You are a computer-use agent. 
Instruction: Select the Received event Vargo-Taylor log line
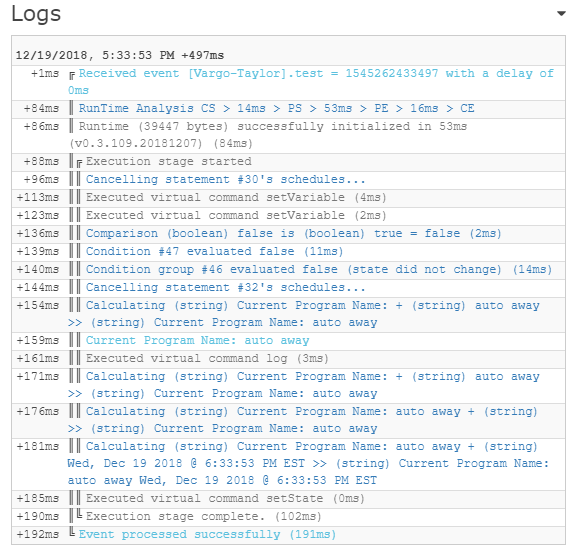tap(289, 83)
